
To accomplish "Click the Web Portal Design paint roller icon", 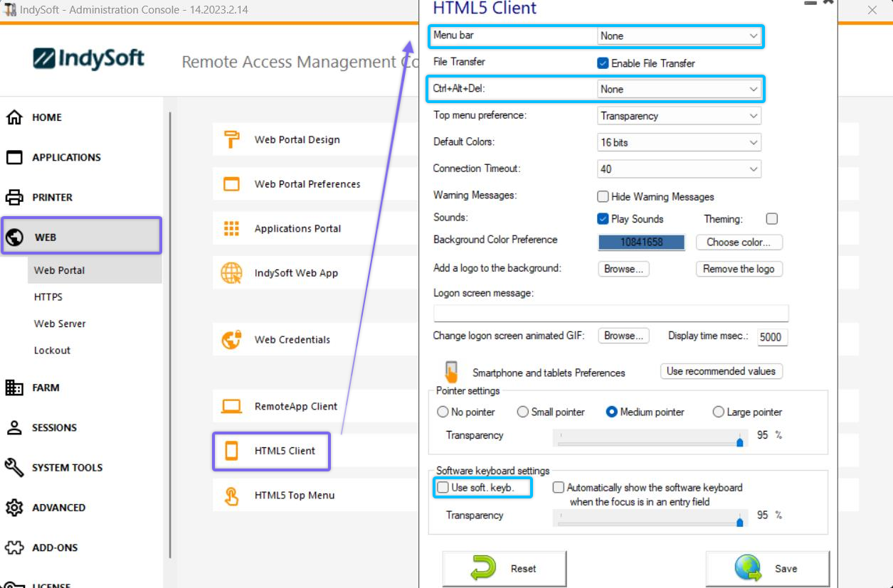I will coord(231,139).
